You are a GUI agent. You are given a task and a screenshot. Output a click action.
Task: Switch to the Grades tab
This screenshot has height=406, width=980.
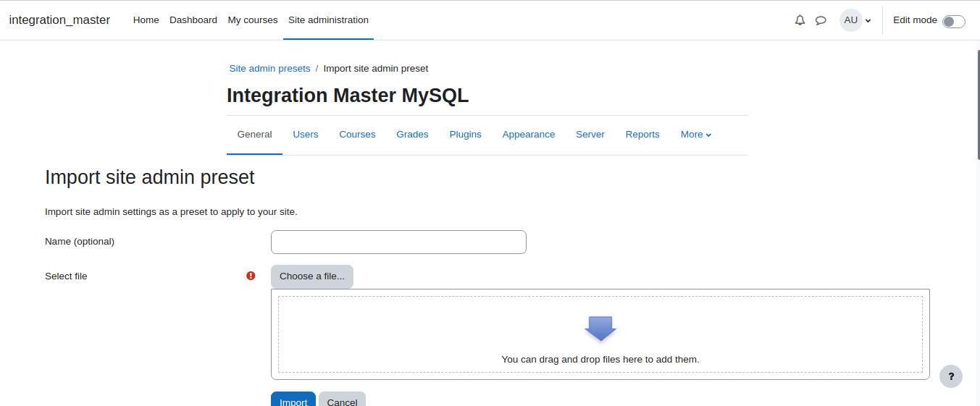pyautogui.click(x=412, y=135)
